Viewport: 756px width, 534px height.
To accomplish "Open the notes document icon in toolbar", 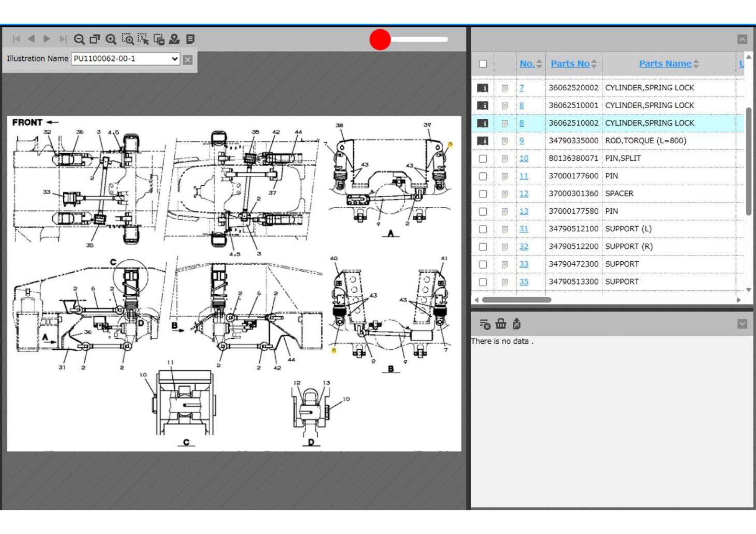I will coord(190,39).
